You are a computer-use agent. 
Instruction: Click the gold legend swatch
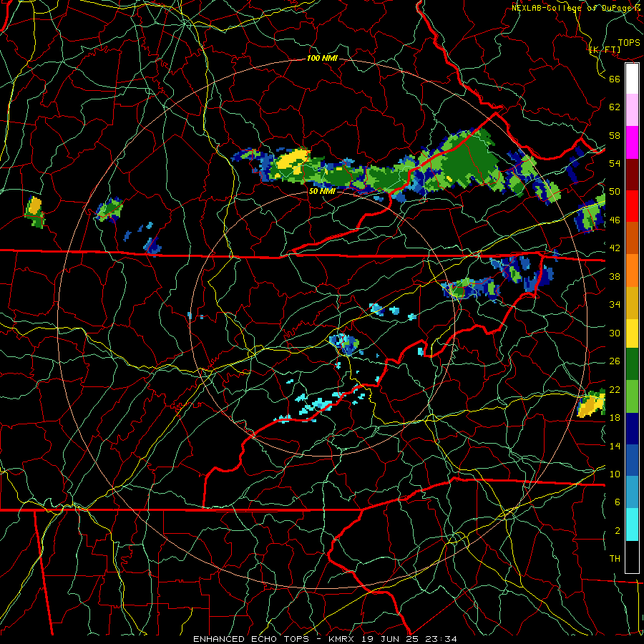point(632,303)
